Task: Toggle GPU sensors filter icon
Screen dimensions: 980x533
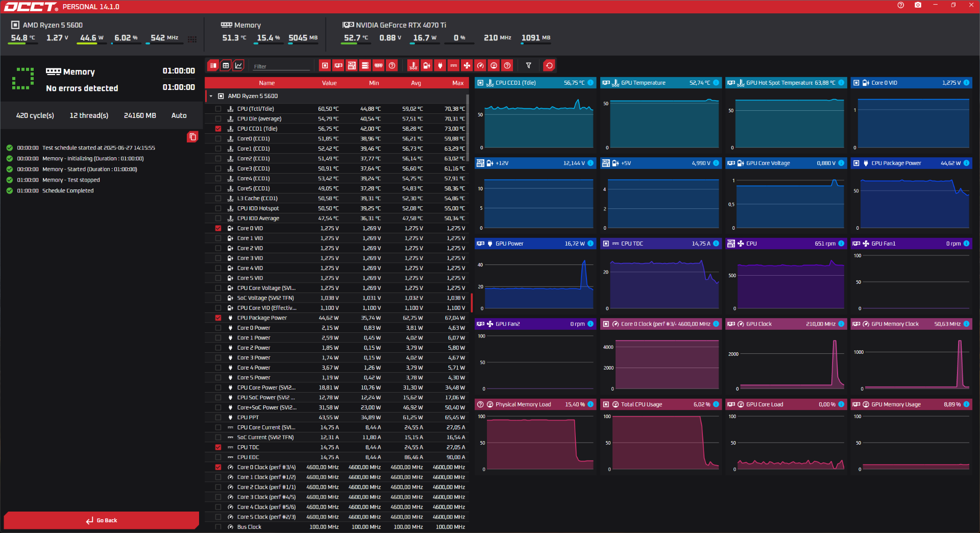Action: 338,65
